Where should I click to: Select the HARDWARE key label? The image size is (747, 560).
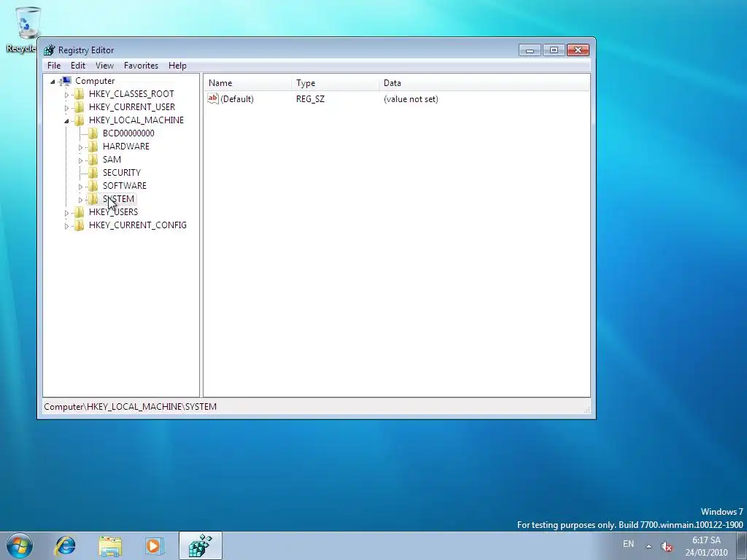click(x=126, y=146)
